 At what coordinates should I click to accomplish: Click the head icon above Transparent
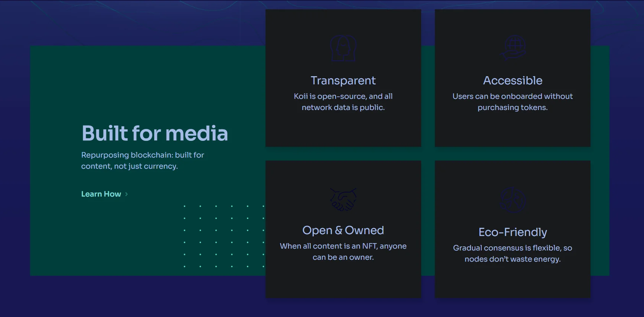point(343,48)
